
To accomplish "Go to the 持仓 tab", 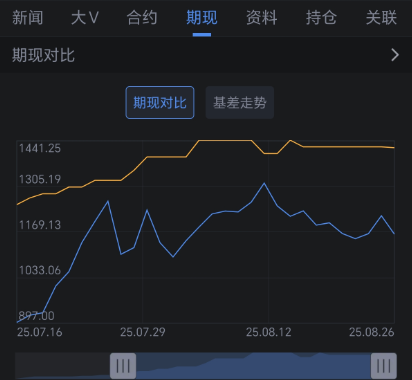I will 321,17.
